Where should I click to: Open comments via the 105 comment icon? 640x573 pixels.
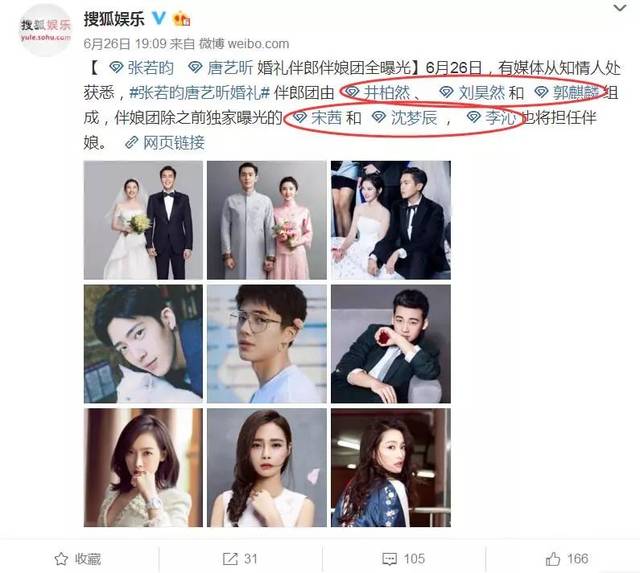(389, 559)
